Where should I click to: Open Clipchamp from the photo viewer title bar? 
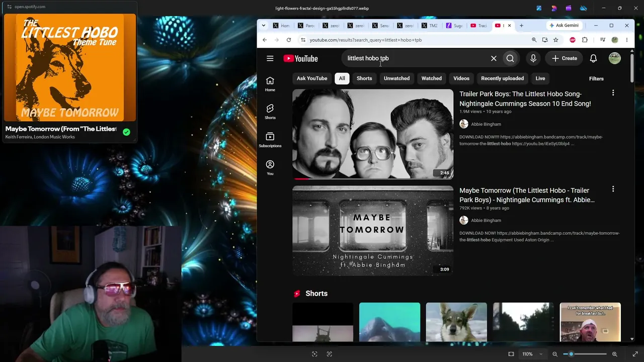coord(569,8)
